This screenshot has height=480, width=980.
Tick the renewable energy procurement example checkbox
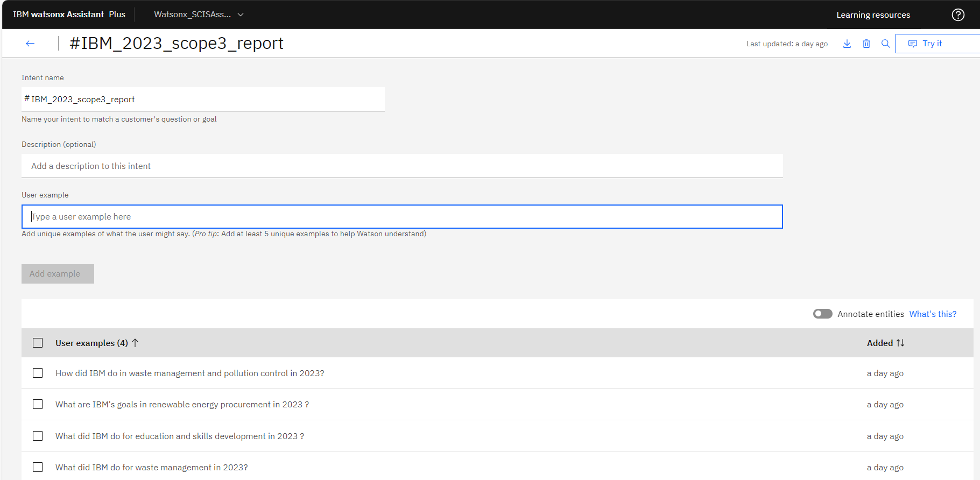coord(38,404)
